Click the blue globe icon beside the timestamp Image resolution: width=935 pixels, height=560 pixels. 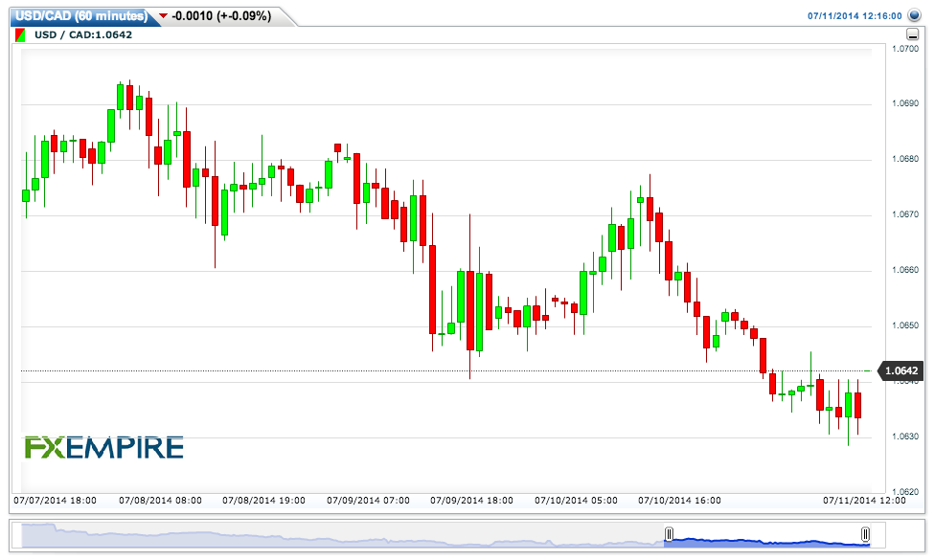click(914, 15)
